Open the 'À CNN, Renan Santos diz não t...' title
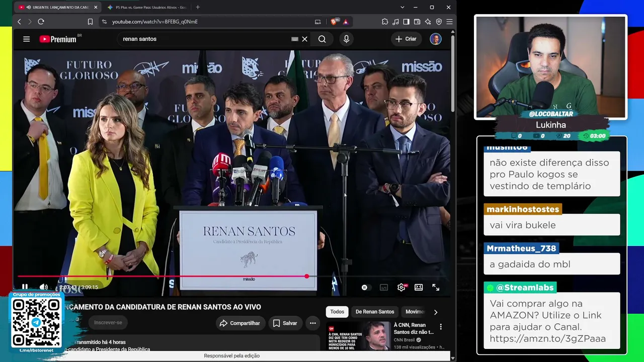 coord(414,329)
